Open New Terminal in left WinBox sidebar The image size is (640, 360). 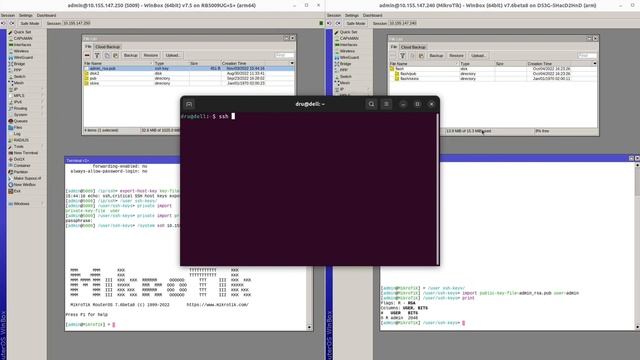[x=22, y=153]
